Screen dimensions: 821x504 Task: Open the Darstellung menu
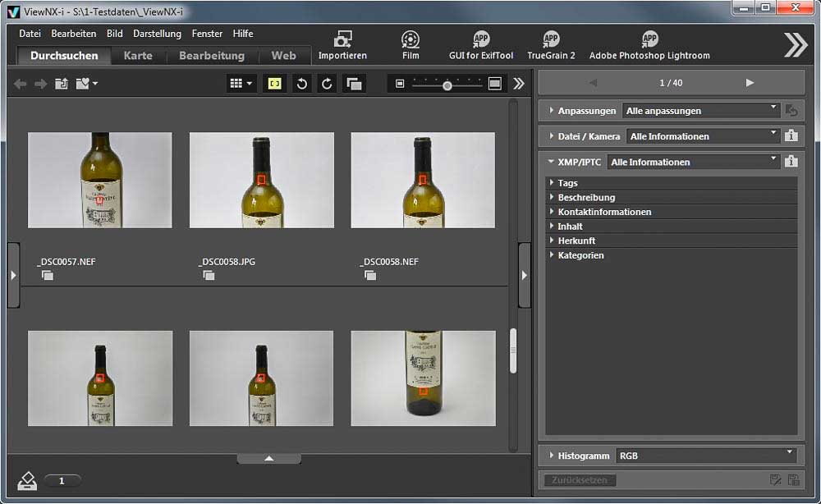click(157, 34)
